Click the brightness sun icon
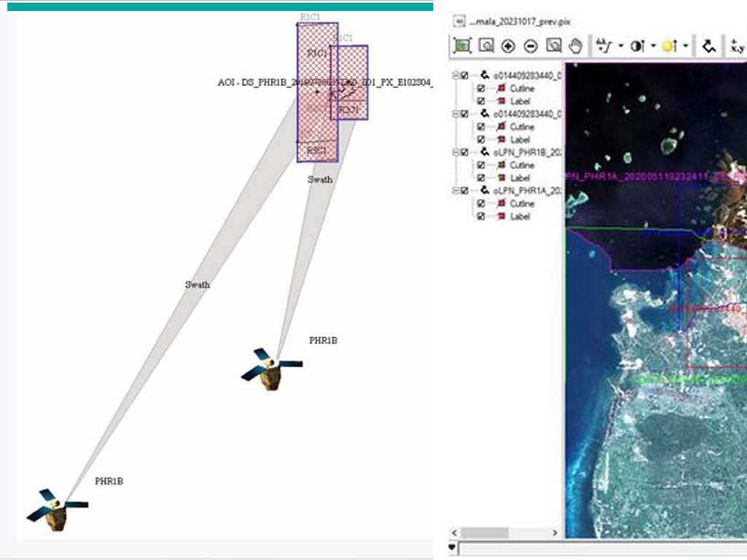747x560 pixels. pos(669,46)
